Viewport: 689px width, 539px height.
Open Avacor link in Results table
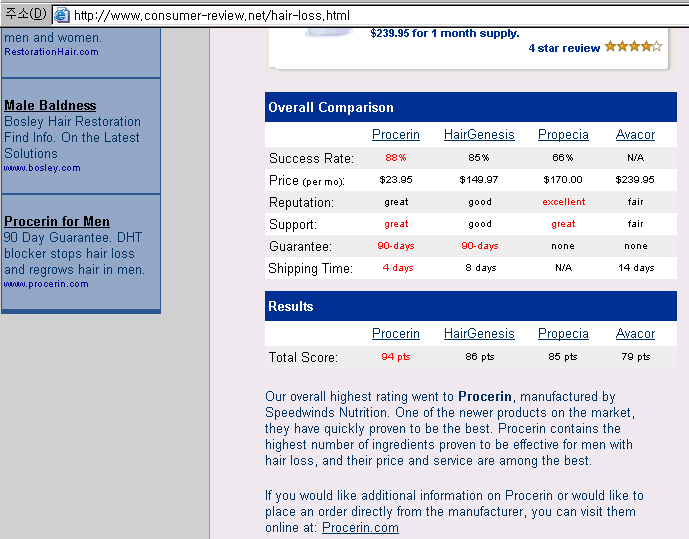tap(635, 333)
